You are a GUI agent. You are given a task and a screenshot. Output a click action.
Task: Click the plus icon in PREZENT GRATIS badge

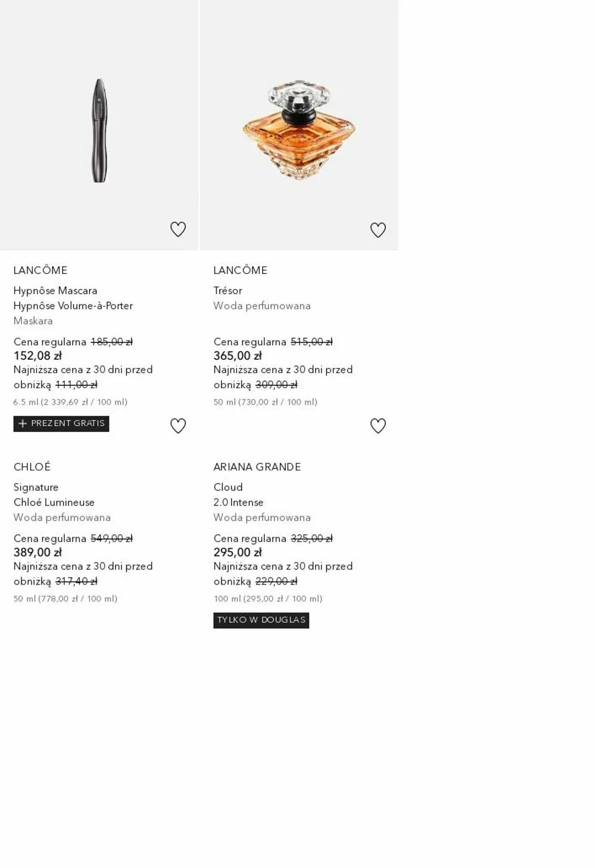tap(22, 424)
